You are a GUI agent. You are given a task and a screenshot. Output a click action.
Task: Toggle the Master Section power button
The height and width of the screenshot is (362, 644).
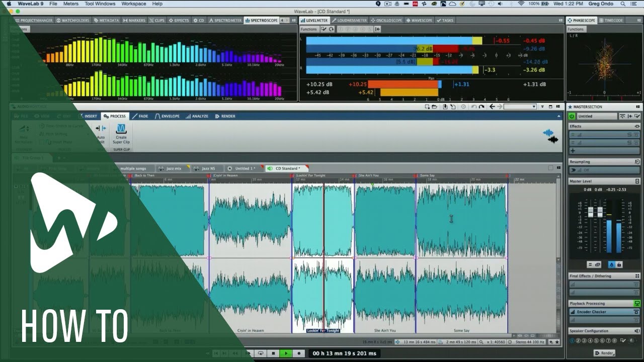coord(572,116)
